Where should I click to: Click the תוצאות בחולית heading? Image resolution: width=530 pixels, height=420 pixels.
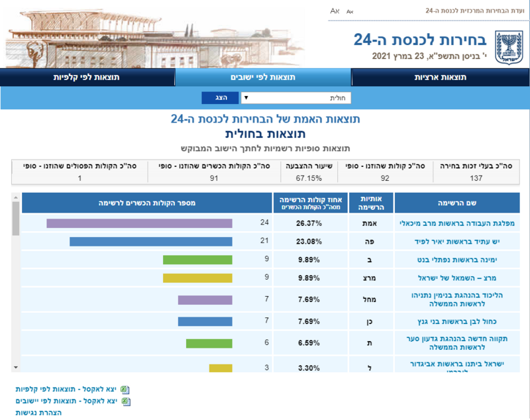click(x=266, y=134)
